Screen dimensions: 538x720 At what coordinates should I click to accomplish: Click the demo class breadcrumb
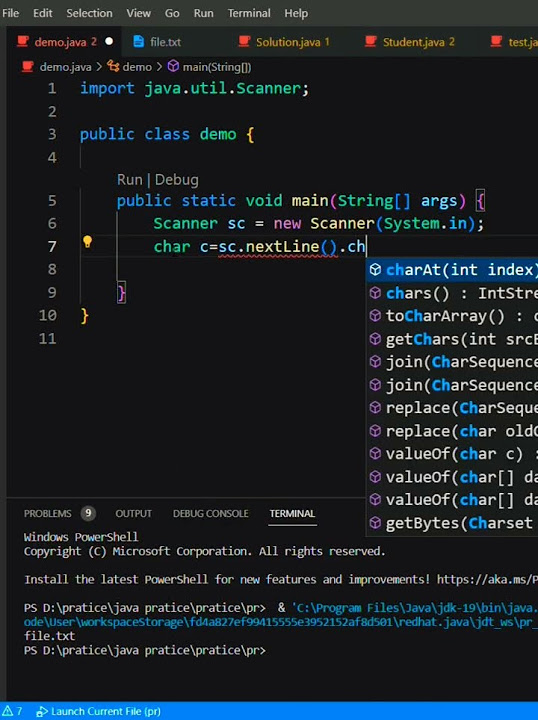[137, 67]
